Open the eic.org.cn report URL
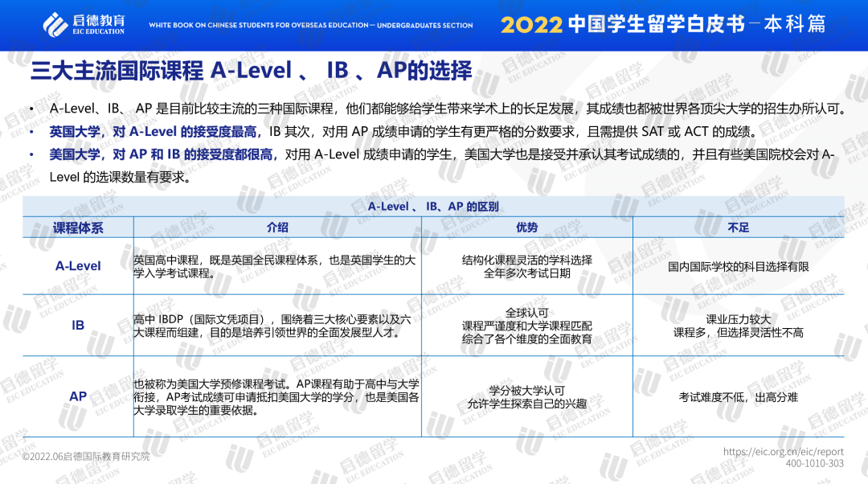The width and height of the screenshot is (868, 484). coord(783,452)
